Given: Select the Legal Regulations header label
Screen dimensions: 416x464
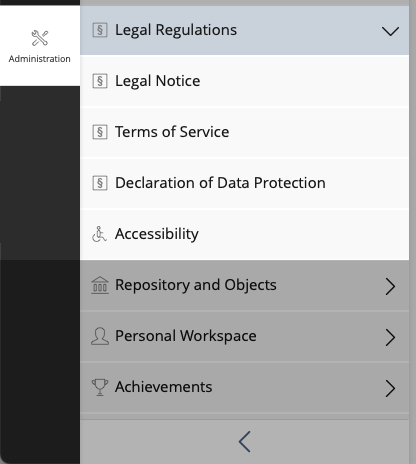Looking at the screenshot, I should [176, 30].
